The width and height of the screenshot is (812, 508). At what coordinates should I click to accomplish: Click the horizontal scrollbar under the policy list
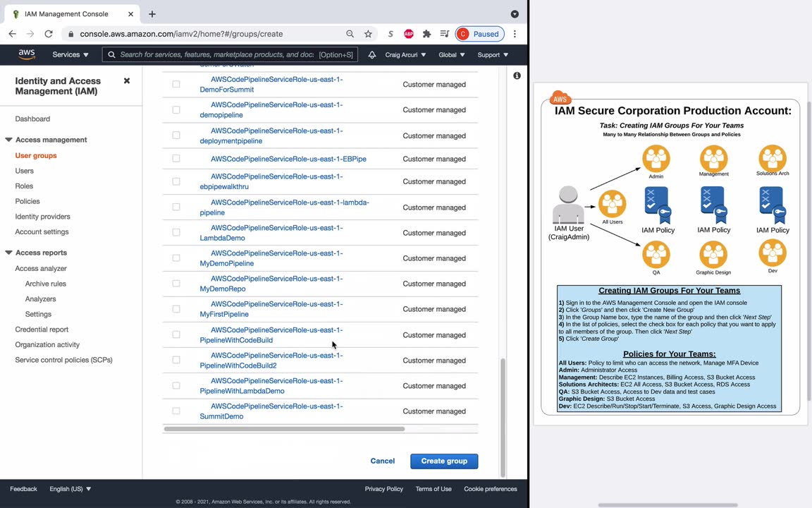click(x=284, y=429)
